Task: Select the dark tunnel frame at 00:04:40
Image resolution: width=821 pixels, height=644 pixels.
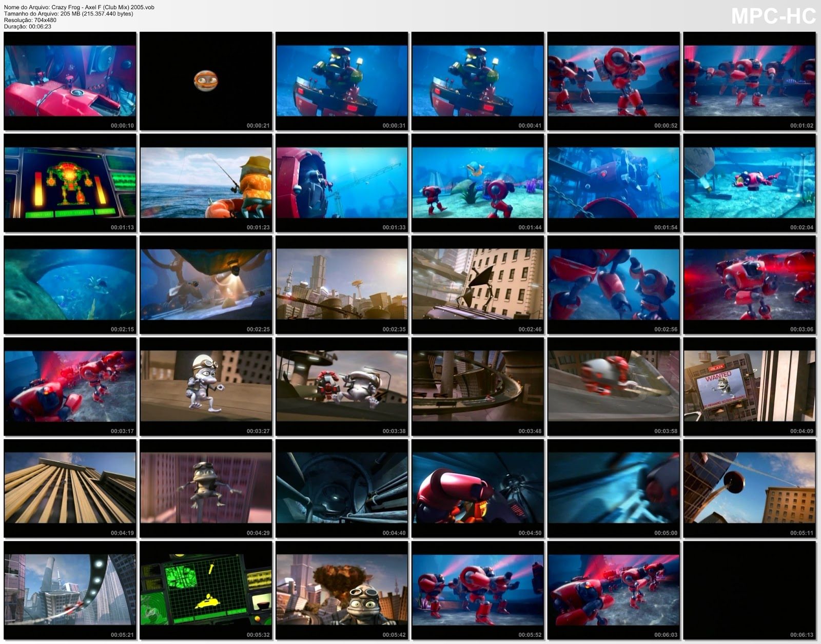Action: (x=342, y=489)
